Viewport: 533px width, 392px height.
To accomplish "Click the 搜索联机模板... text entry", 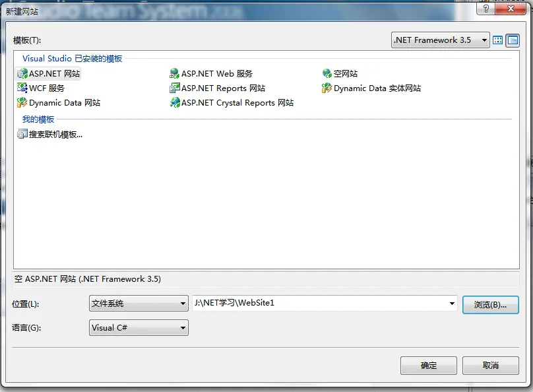I will (x=56, y=134).
